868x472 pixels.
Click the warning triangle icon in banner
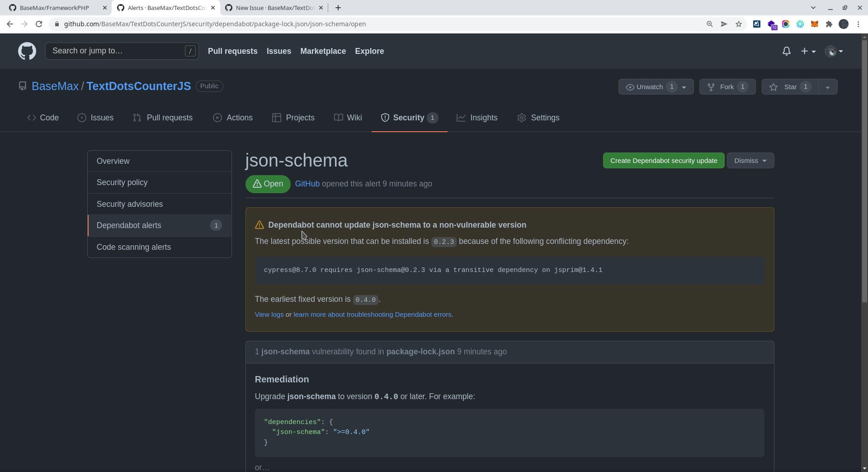point(259,225)
